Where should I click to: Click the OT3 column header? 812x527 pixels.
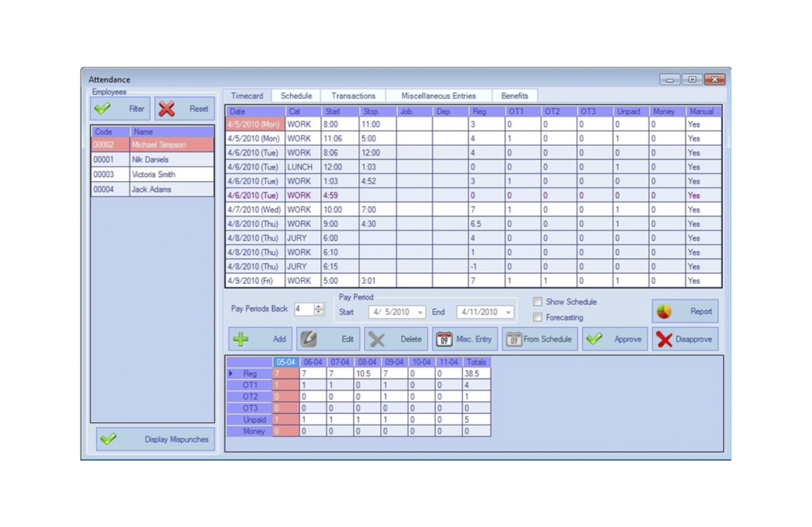point(595,111)
